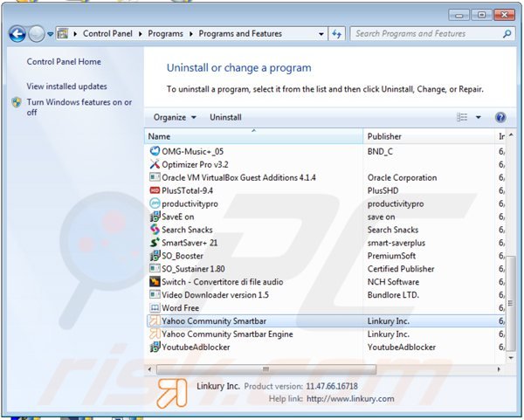Open the http://www.linkury.com help link
Image resolution: width=524 pixels, height=420 pixels.
pyautogui.click(x=350, y=399)
